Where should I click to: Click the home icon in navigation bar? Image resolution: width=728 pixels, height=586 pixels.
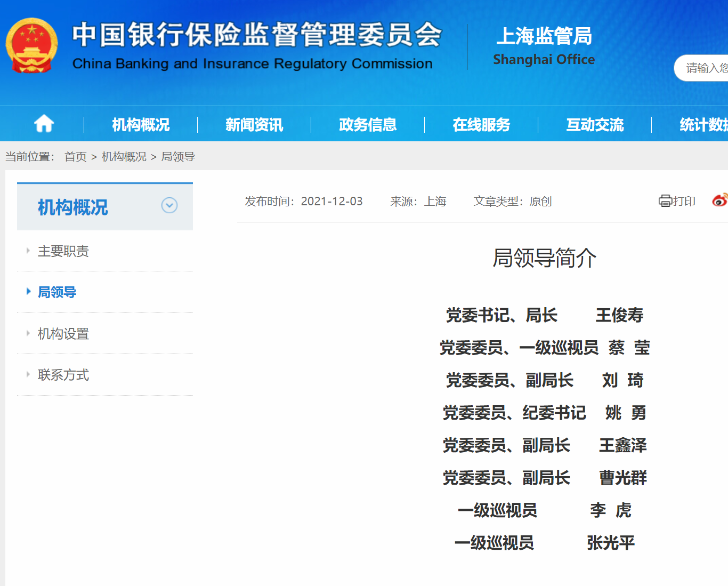(44, 124)
